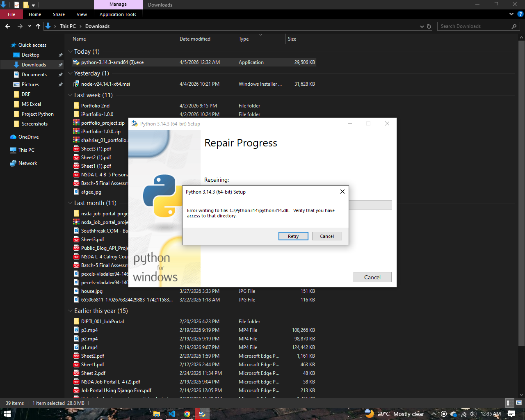The width and height of the screenshot is (525, 420).
Task: Open Project Python folder in the sidebar
Action: (37, 114)
